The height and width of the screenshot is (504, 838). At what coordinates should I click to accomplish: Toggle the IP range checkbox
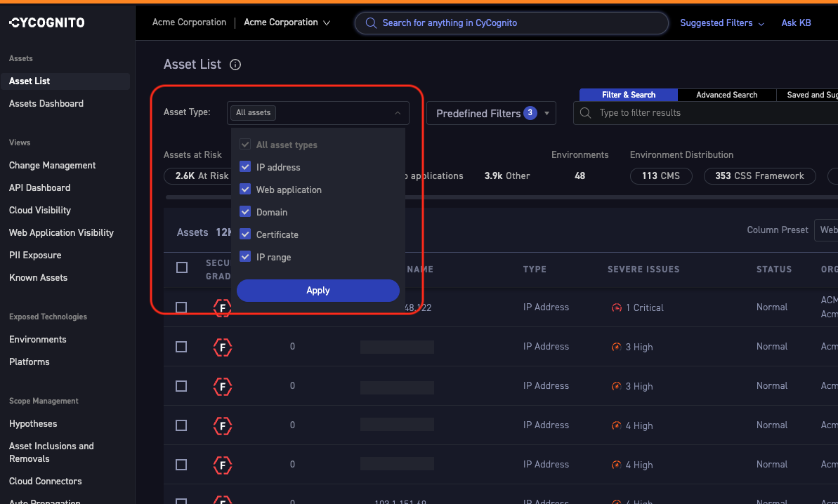click(x=245, y=256)
